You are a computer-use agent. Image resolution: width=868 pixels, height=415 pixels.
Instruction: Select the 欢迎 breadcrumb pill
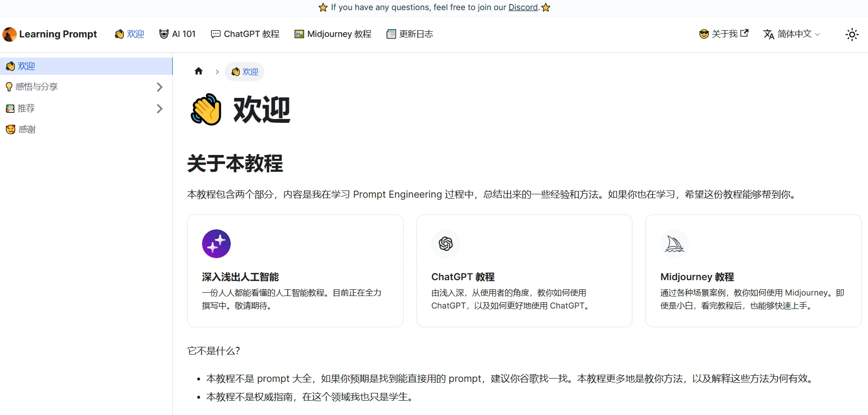click(x=245, y=71)
